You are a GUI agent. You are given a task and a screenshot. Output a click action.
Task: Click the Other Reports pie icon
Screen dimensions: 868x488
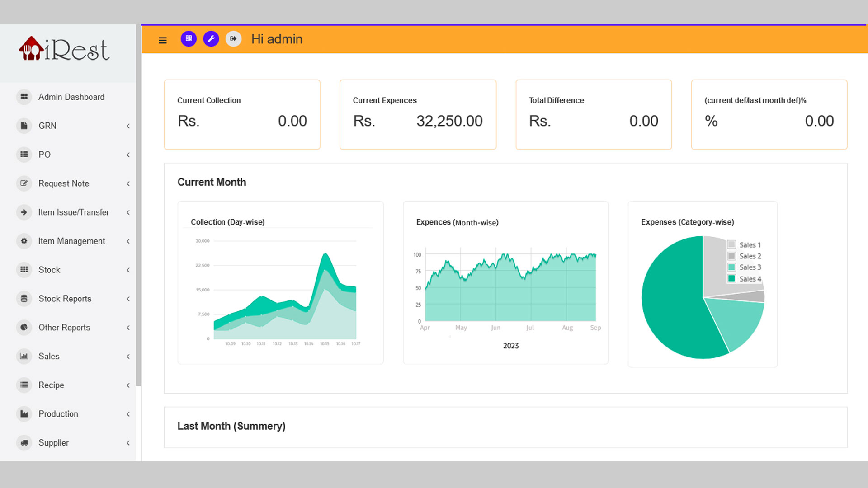pyautogui.click(x=24, y=328)
